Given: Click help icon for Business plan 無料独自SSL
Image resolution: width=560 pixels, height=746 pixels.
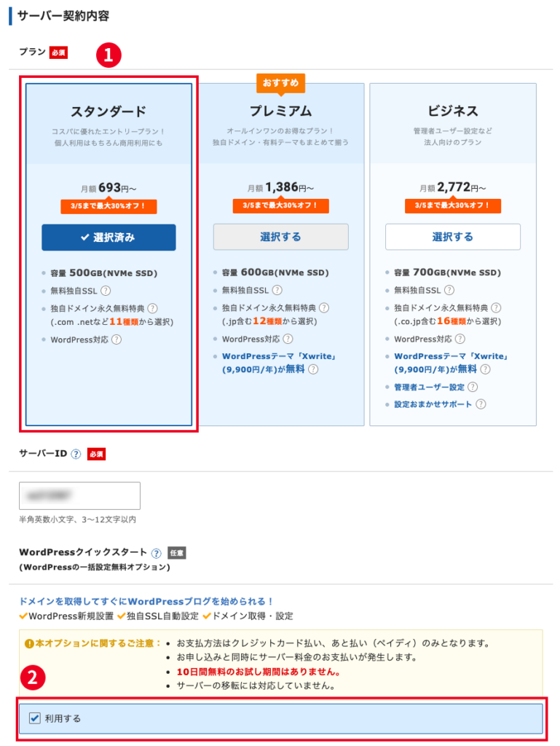Looking at the screenshot, I should point(449,291).
